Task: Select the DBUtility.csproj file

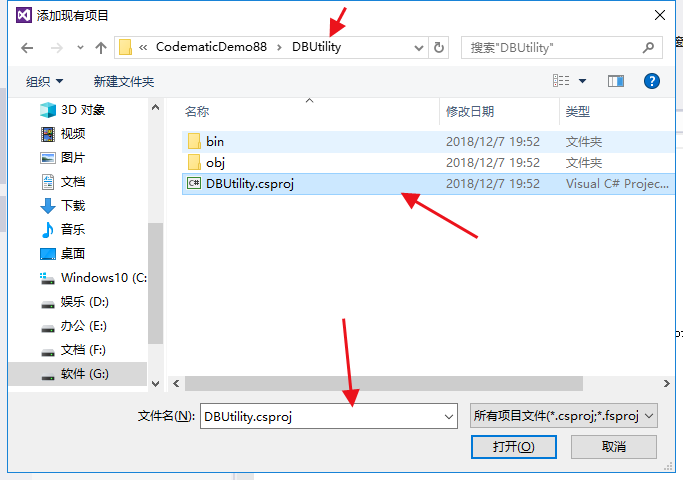Action: (x=428, y=184)
